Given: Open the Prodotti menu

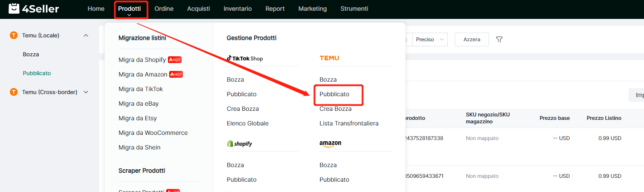Looking at the screenshot, I should click(129, 9).
